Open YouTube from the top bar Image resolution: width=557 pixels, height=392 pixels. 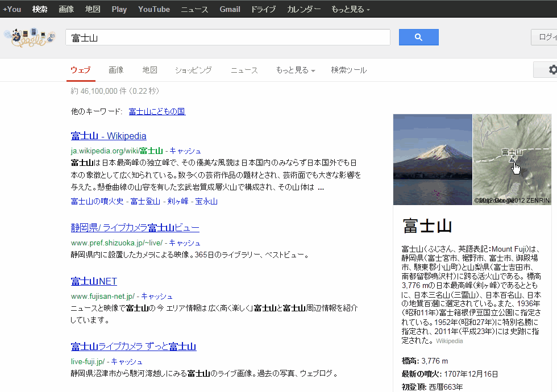[x=154, y=9]
